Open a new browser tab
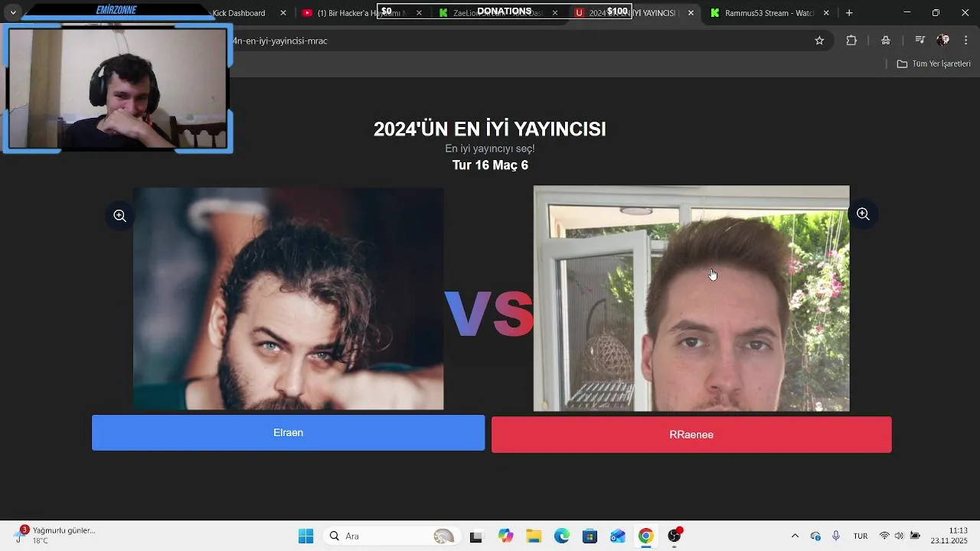This screenshot has width=980, height=551. tap(849, 13)
